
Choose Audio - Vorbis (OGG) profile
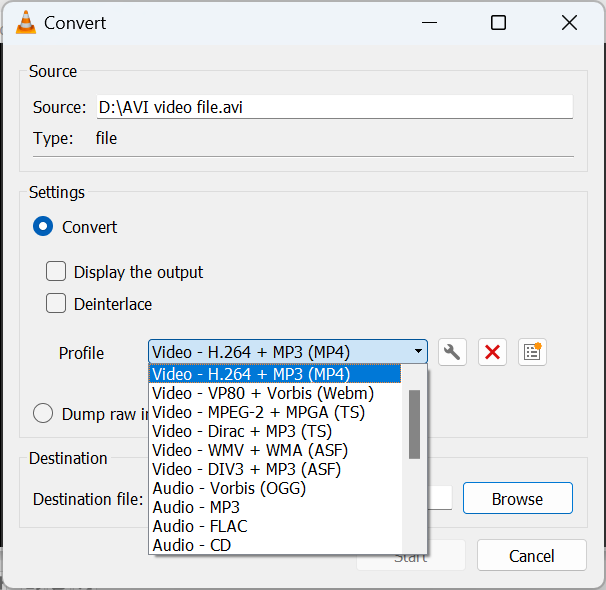(275, 488)
